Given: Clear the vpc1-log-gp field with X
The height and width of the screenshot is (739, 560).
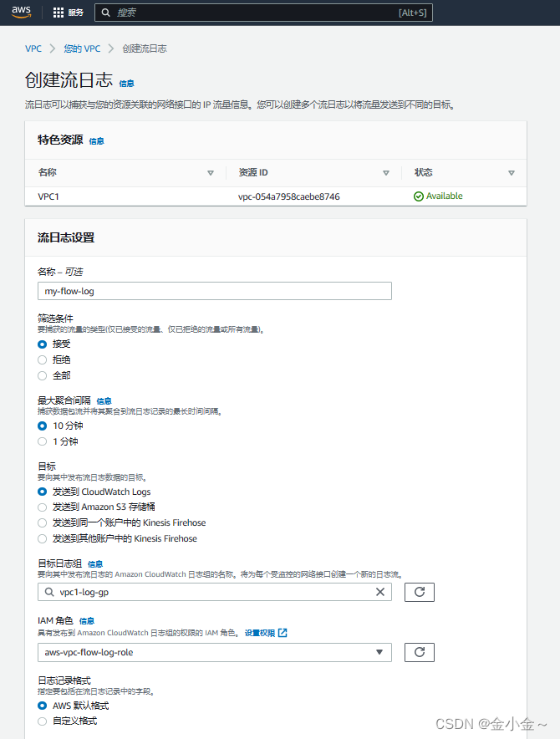Looking at the screenshot, I should [x=380, y=592].
